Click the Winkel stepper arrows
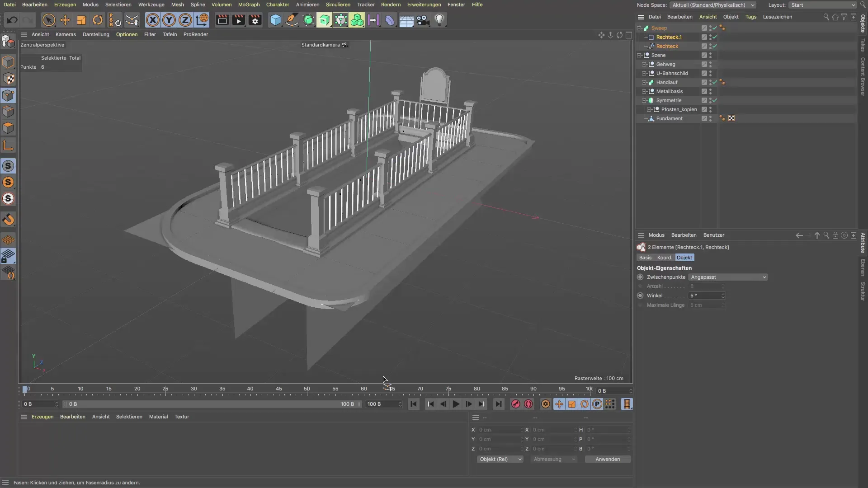Viewport: 868px width, 488px height. click(723, 296)
